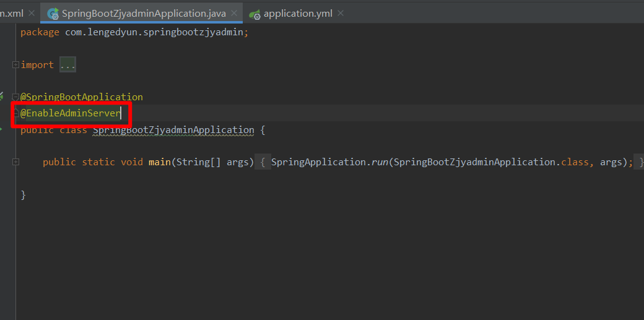644x320 pixels.
Task: Close the application.yml tab
Action: pyautogui.click(x=340, y=13)
